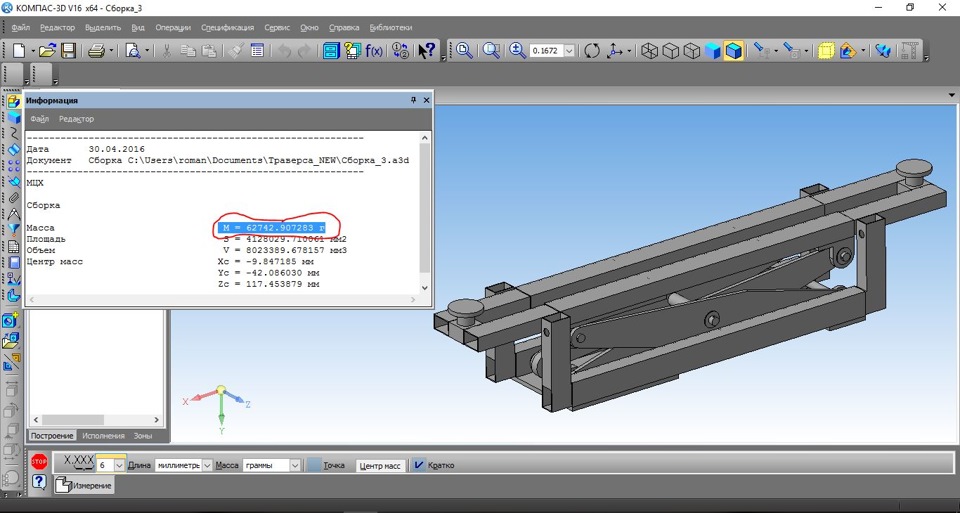Click the top icon in the left vertical toolbar

[13, 100]
